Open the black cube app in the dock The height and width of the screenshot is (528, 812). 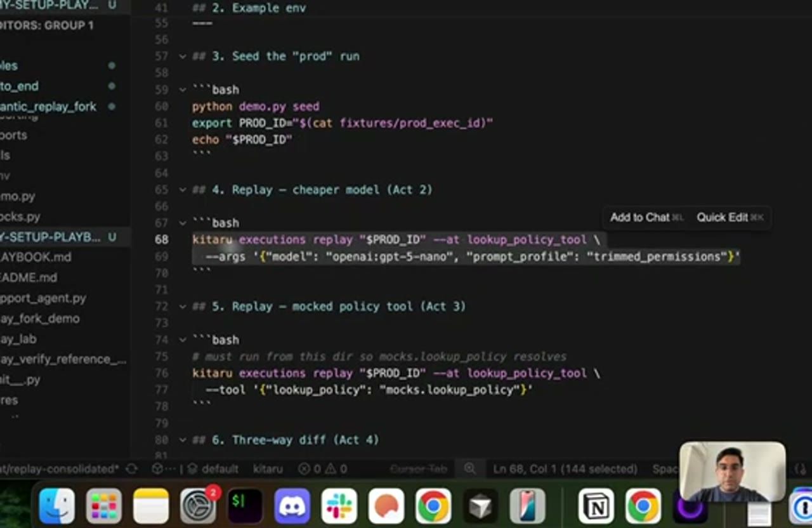tap(480, 506)
